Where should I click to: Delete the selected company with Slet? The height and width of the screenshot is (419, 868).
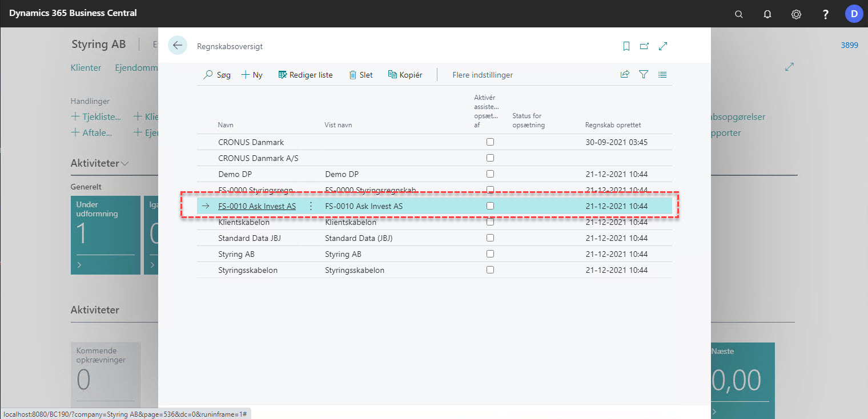coord(361,75)
